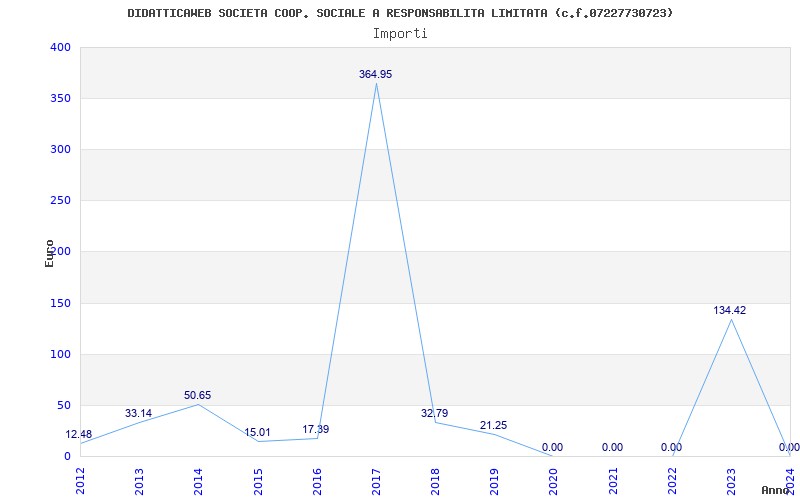Click the 2020 year label
800x500 pixels.
pyautogui.click(x=554, y=481)
